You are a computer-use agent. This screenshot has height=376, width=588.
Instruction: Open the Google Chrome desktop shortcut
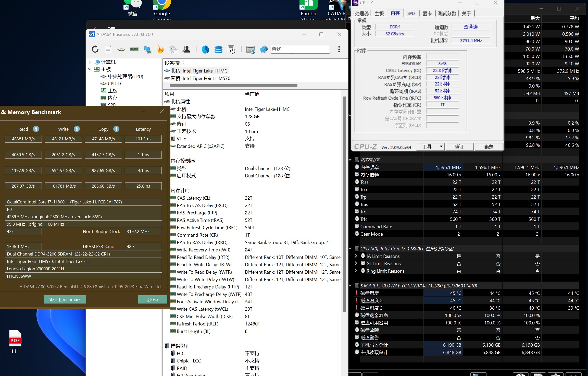tap(162, 10)
